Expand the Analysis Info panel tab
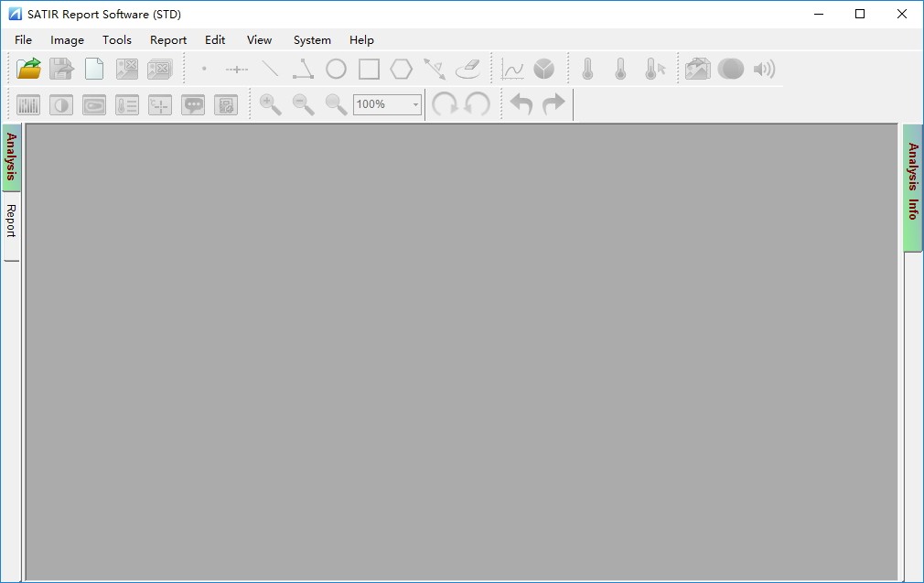This screenshot has width=924, height=583. (x=912, y=183)
